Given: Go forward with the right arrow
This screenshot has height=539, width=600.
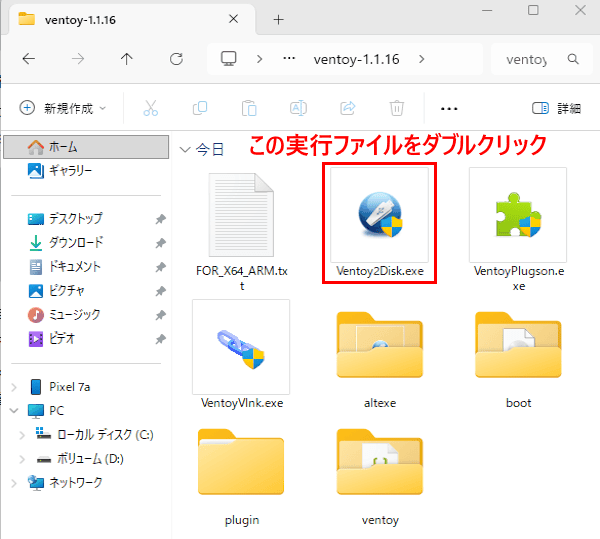Looking at the screenshot, I should point(78,59).
